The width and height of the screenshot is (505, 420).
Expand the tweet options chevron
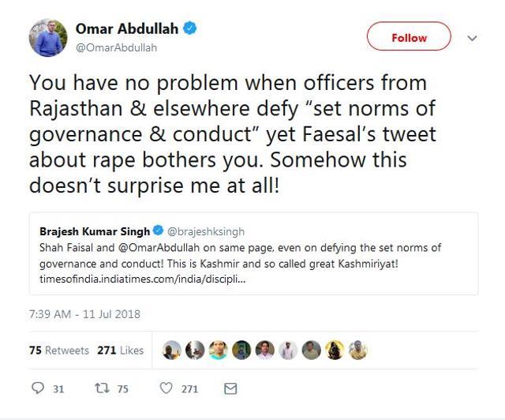pyautogui.click(x=473, y=37)
